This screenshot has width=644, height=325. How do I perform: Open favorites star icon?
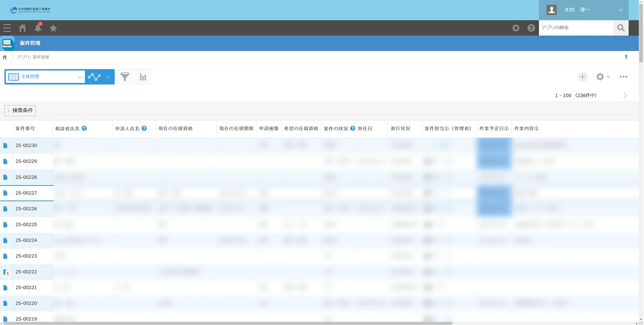coord(53,28)
